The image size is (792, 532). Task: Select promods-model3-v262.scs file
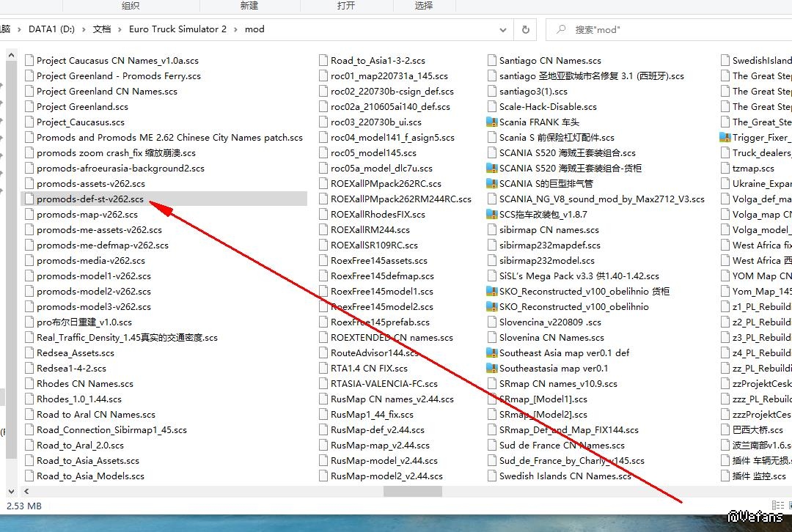94,307
